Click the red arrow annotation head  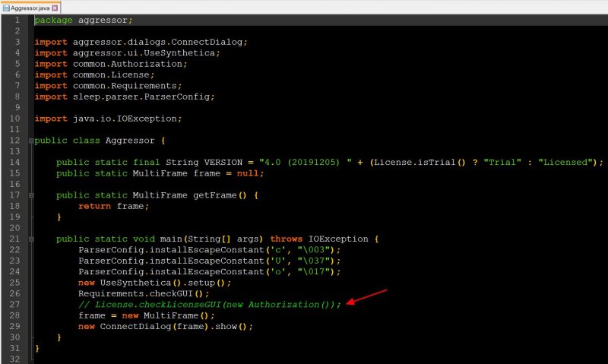click(350, 303)
